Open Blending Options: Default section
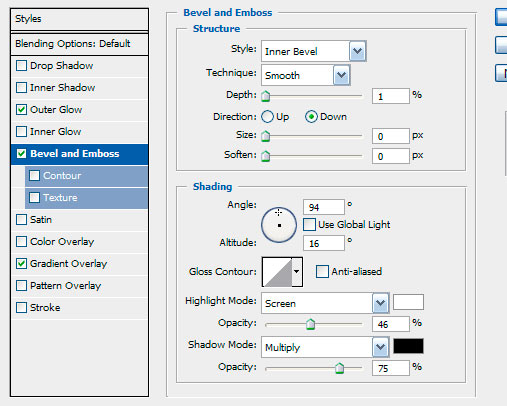Image resolution: width=507 pixels, height=406 pixels. [x=80, y=44]
